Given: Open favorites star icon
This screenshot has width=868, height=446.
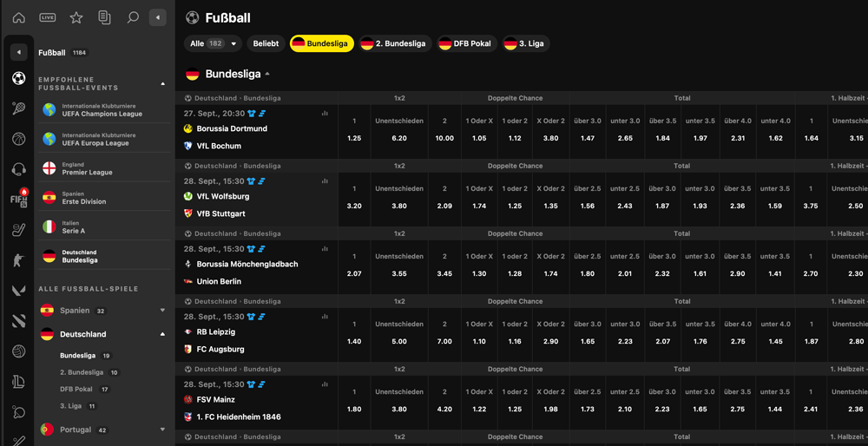Looking at the screenshot, I should pyautogui.click(x=76, y=17).
